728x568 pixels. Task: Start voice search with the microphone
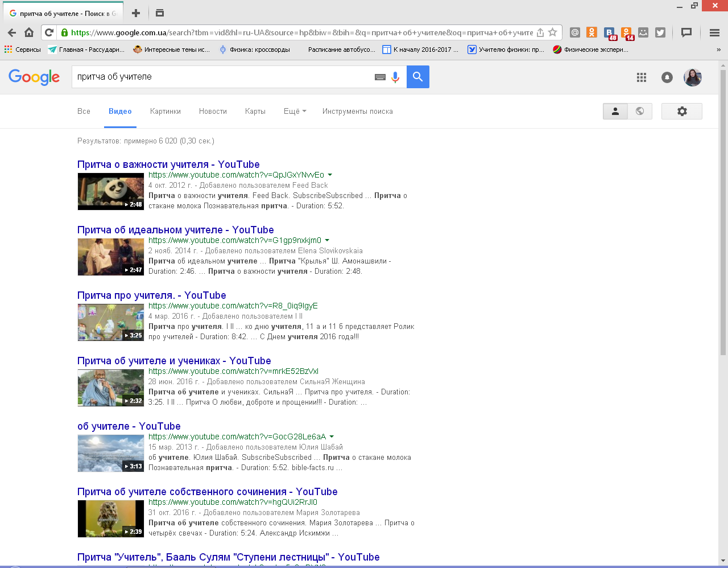395,77
